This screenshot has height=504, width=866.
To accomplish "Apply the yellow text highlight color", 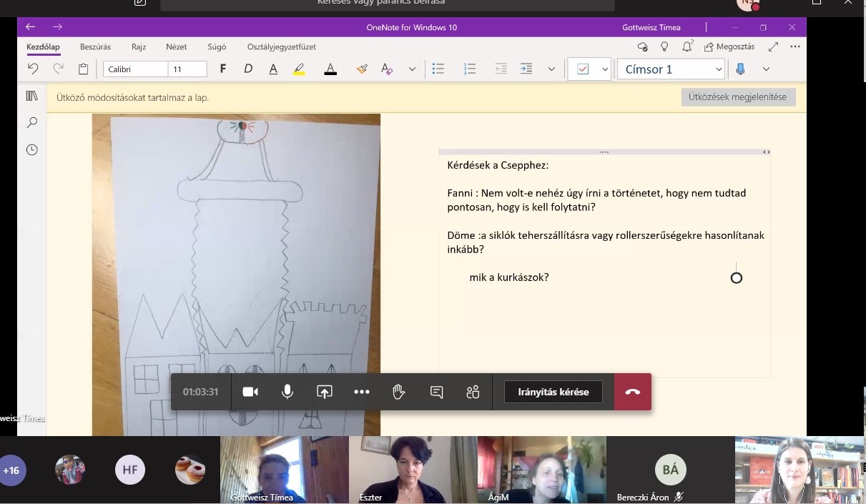I will tap(299, 69).
